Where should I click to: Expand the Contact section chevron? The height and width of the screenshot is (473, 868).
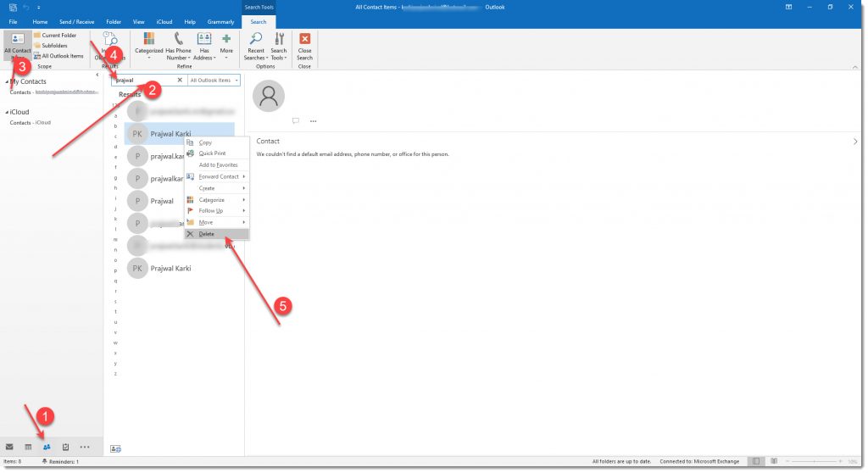855,142
